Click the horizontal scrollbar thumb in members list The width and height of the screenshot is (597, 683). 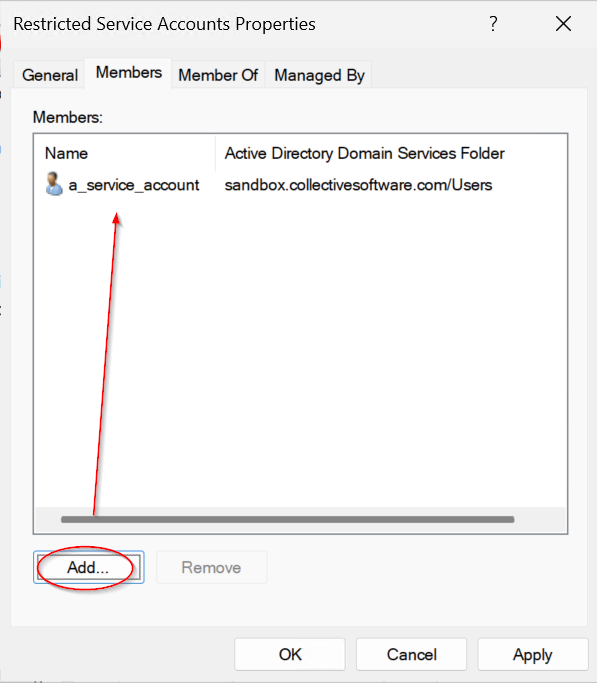(287, 519)
